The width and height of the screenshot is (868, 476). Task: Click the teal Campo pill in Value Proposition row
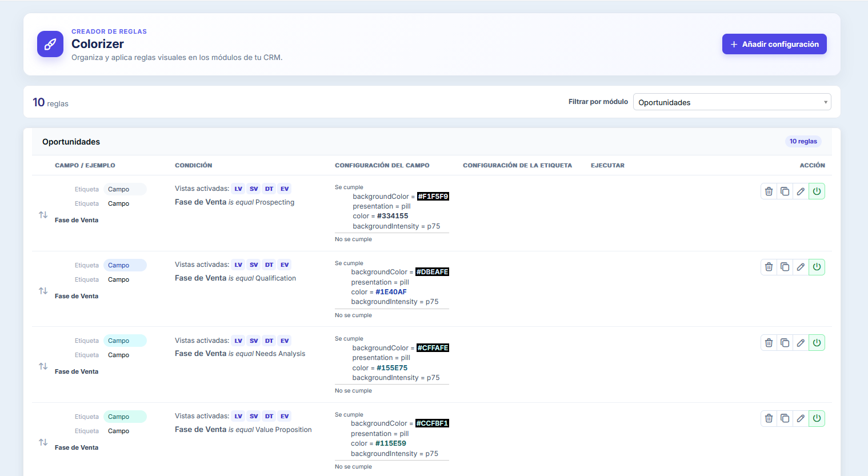(125, 417)
